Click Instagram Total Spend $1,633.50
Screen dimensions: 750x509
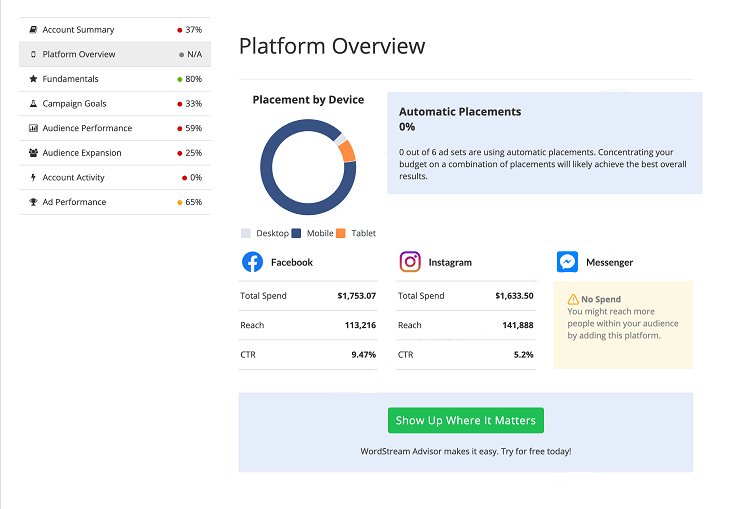tap(514, 296)
